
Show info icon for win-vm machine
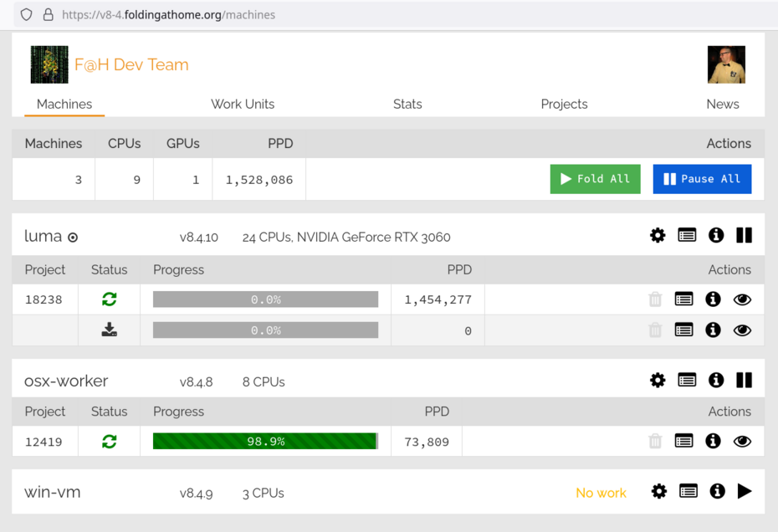click(x=717, y=491)
